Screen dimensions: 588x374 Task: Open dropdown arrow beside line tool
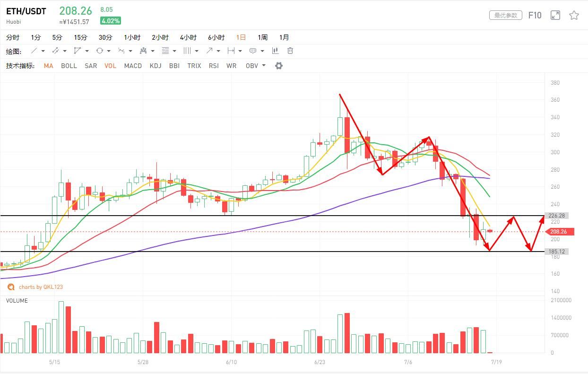[43, 51]
